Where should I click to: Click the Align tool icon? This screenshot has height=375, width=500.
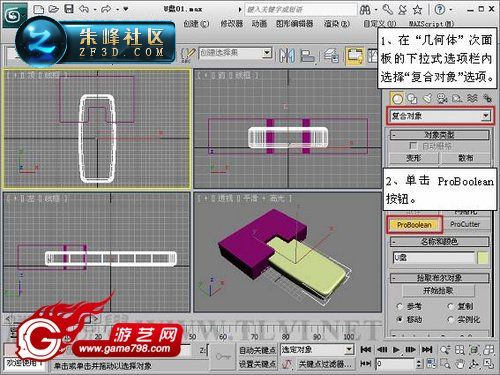click(x=307, y=56)
